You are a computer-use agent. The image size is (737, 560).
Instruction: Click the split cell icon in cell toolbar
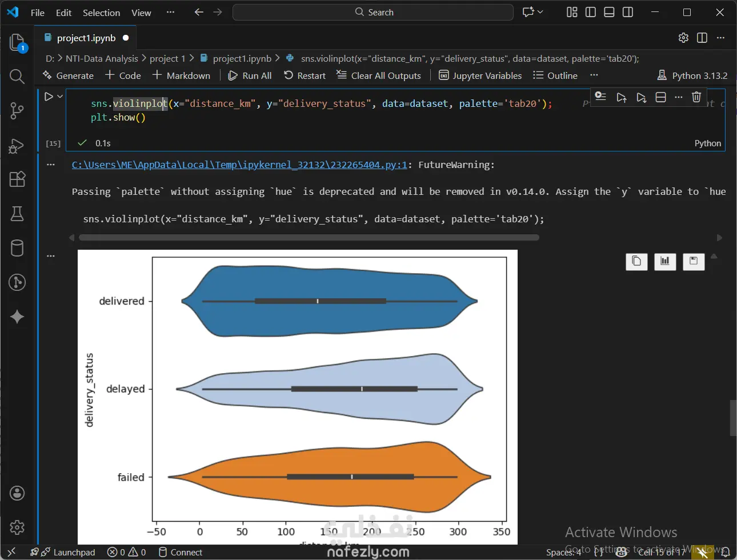pyautogui.click(x=660, y=97)
